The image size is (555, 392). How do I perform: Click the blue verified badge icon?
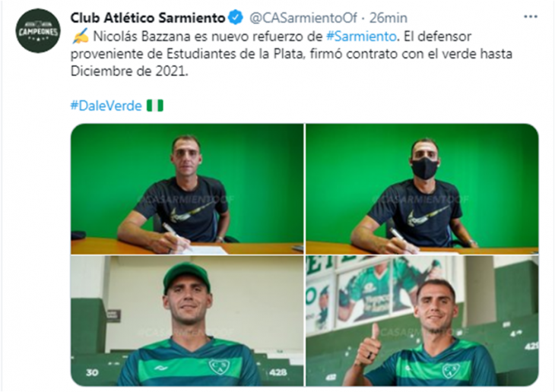coord(236,17)
